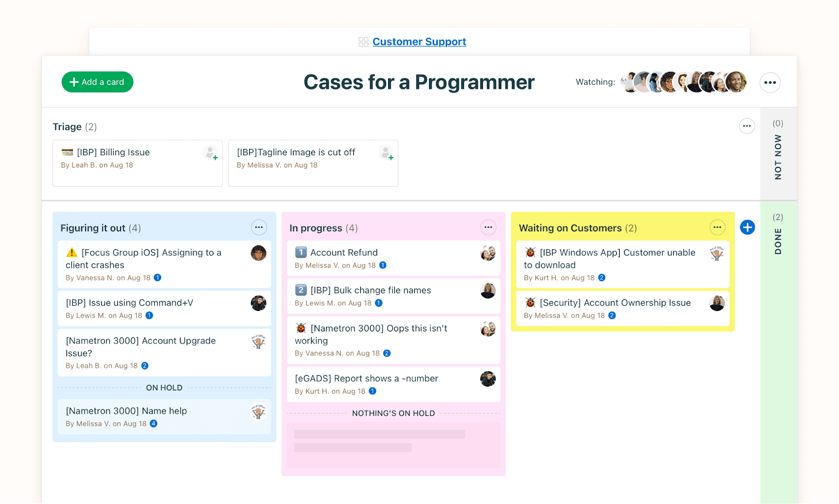
Task: Assign someone to Tagline Image card
Action: pos(386,153)
